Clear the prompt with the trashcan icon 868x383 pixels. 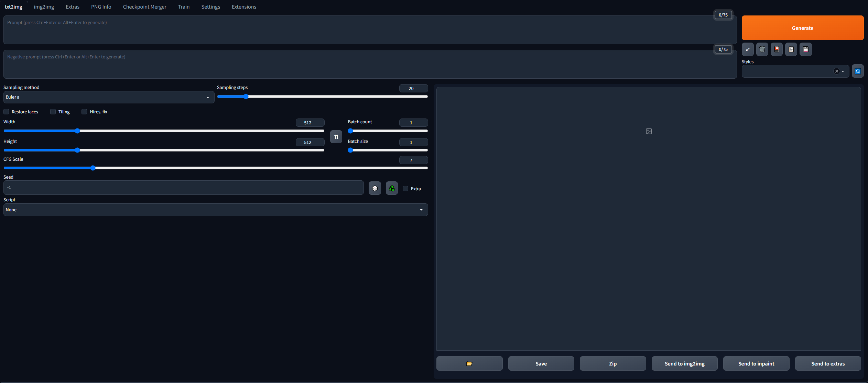pyautogui.click(x=762, y=49)
